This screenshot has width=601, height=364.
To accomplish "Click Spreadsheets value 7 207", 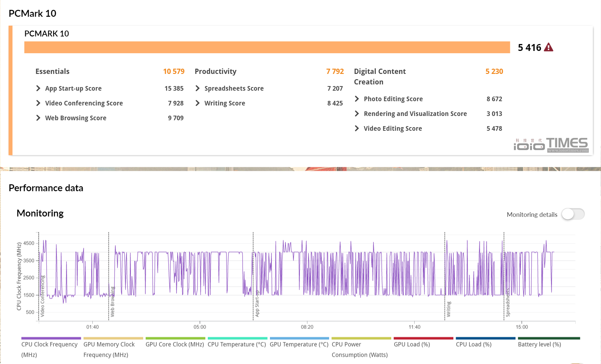I will pyautogui.click(x=335, y=88).
